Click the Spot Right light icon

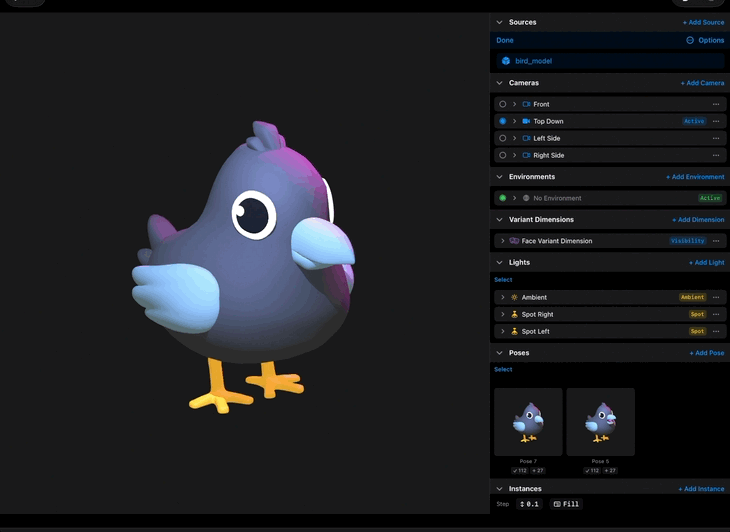[x=514, y=314]
